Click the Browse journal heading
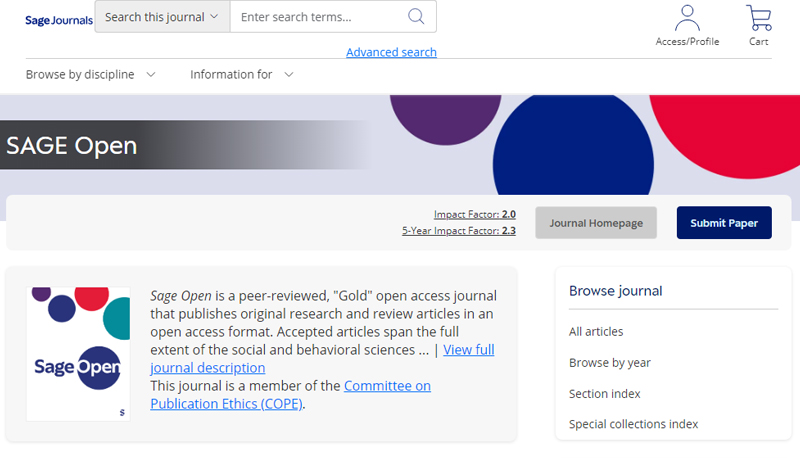 [x=615, y=291]
